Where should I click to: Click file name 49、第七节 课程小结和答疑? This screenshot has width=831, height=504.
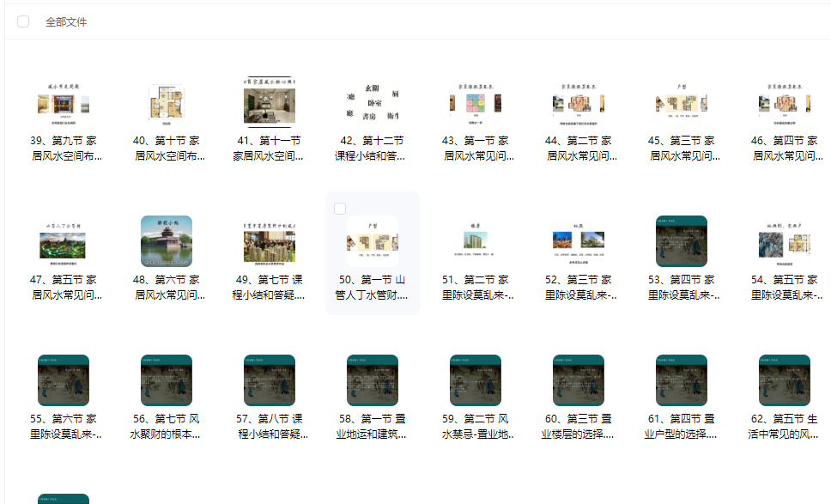(x=270, y=286)
